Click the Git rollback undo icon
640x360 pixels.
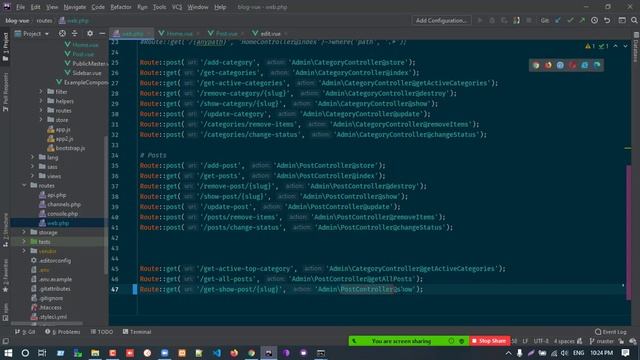pyautogui.click(x=607, y=20)
